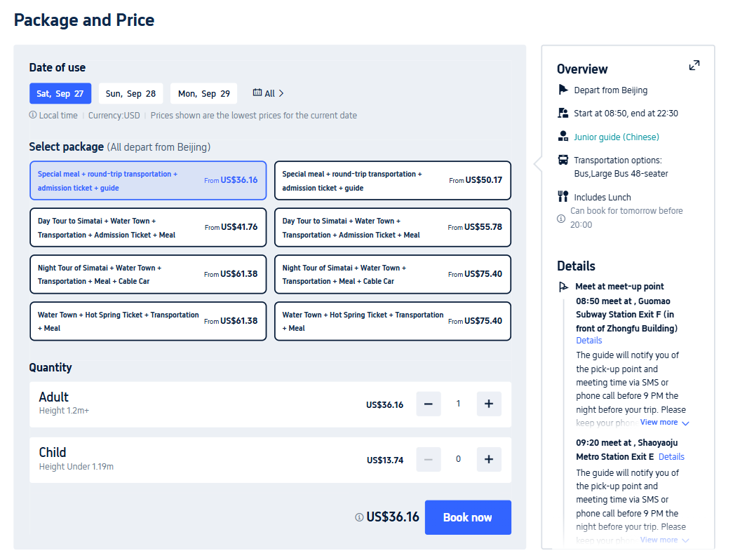Click the info icon beside booking cutoff
747x560 pixels.
click(561, 218)
